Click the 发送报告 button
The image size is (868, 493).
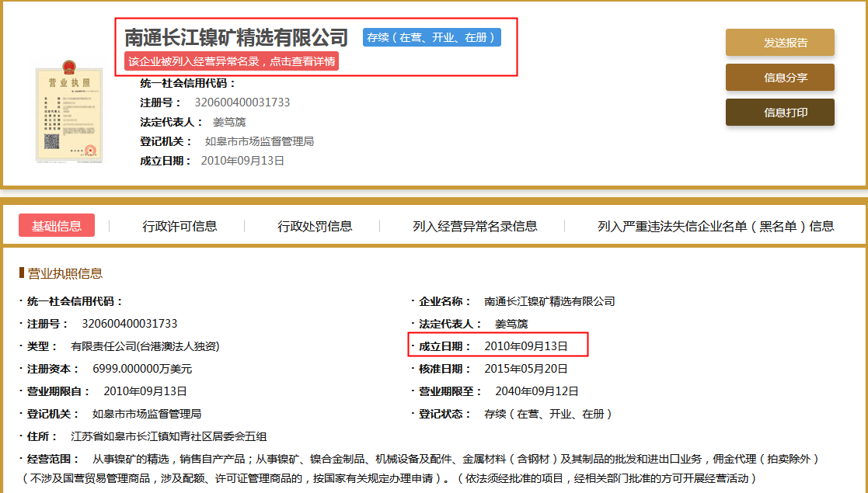tap(779, 42)
